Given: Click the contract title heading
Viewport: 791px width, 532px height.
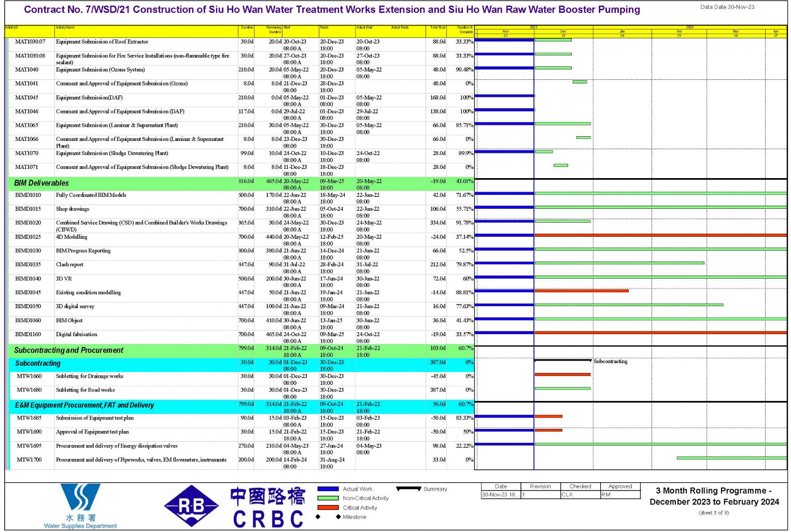Looking at the screenshot, I should point(332,10).
